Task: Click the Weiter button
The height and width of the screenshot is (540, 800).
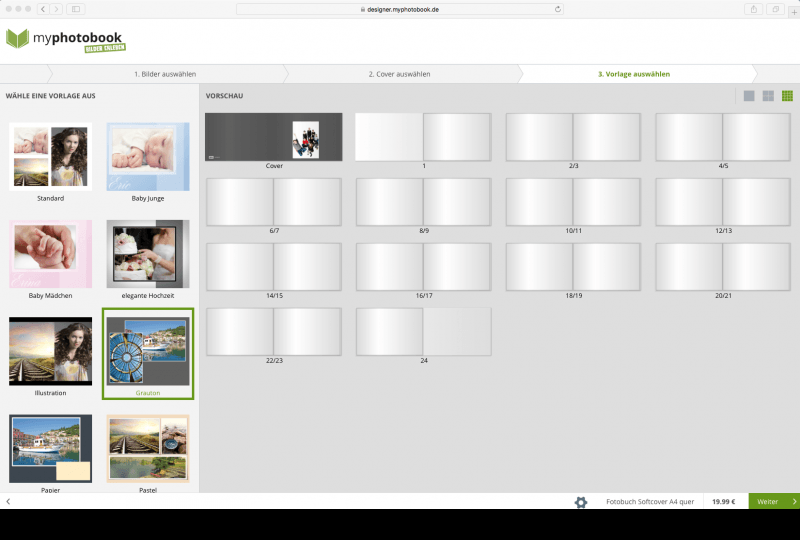Action: point(774,501)
